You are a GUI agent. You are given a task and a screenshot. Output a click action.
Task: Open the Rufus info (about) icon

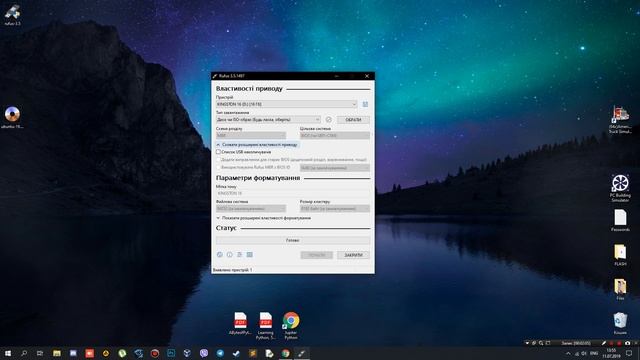(229, 255)
